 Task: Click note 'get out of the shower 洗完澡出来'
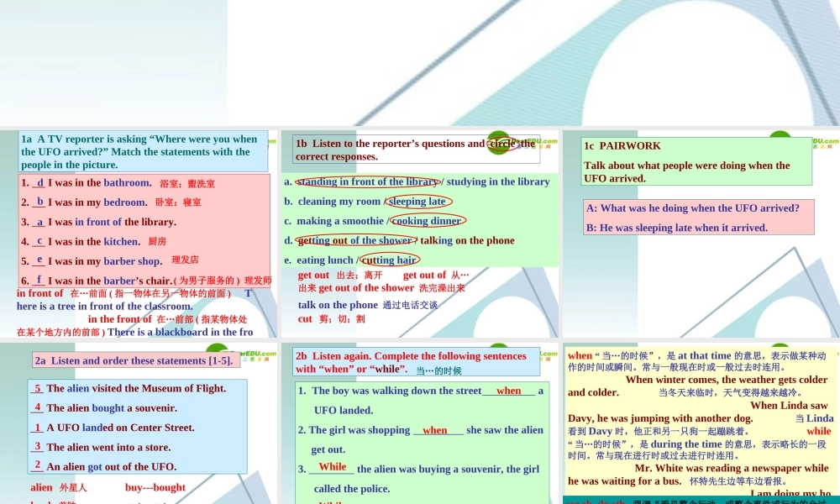click(x=391, y=288)
